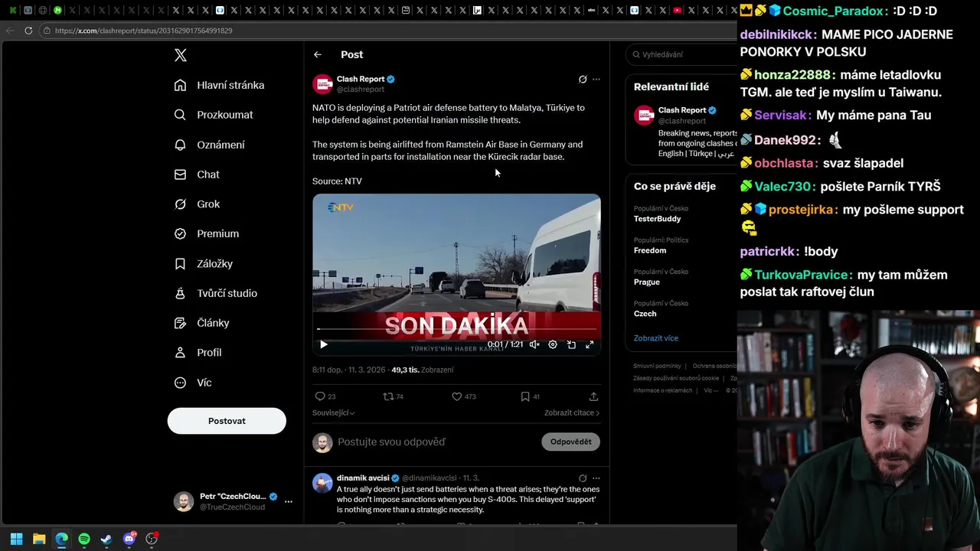Screen dimensions: 980x551
Task: Click Petr CzechCloud account avatar
Action: click(184, 501)
